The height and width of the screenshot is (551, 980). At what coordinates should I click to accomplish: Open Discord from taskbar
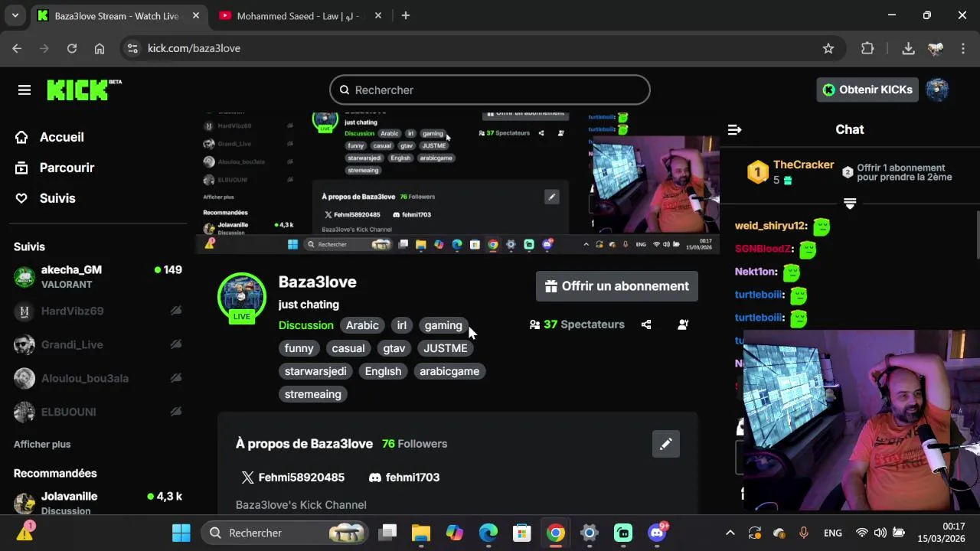[x=658, y=533]
